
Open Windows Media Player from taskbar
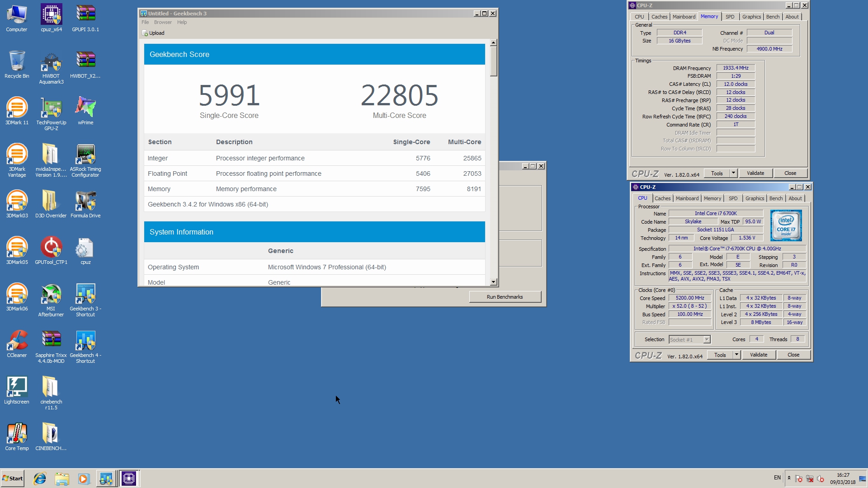[x=84, y=479]
